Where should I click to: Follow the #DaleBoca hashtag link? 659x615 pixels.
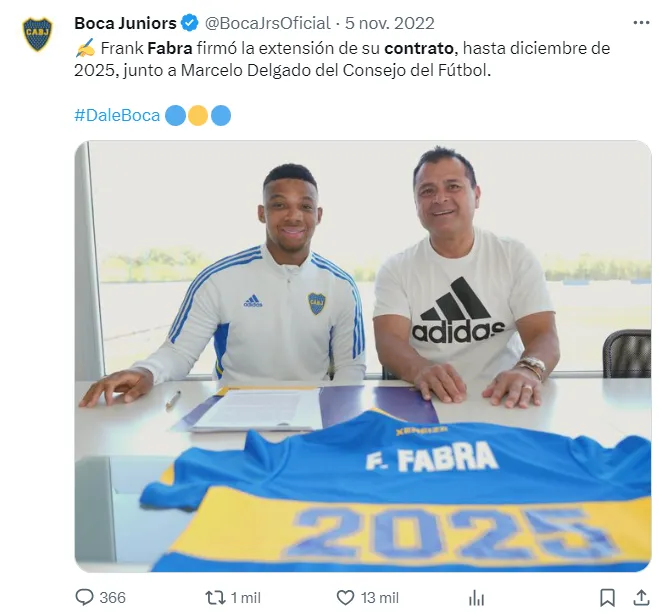[x=117, y=115]
